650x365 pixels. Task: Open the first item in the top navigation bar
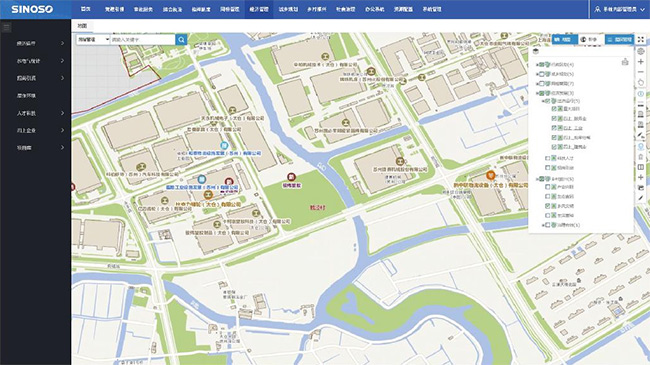(85, 9)
